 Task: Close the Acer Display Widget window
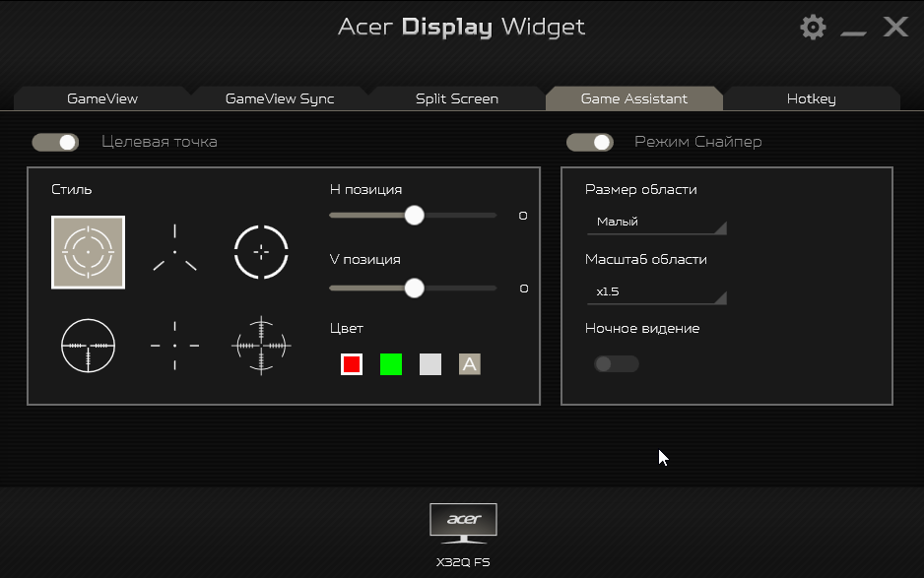pos(895,27)
